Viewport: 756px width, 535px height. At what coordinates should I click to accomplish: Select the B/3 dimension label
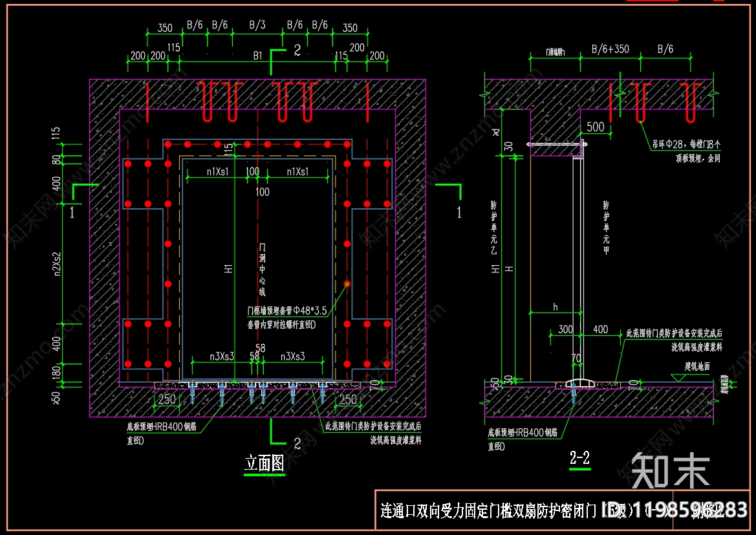click(x=257, y=25)
